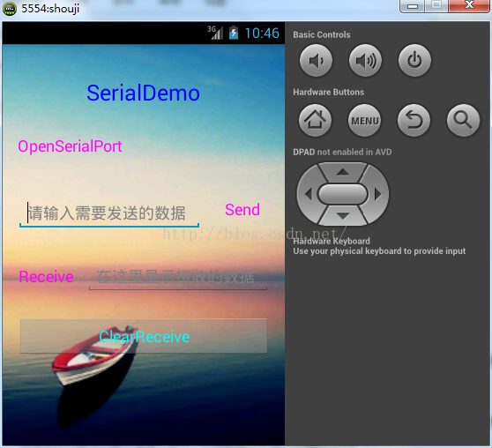Click the battery charging status icon
The width and height of the screenshot is (492, 448).
[234, 33]
